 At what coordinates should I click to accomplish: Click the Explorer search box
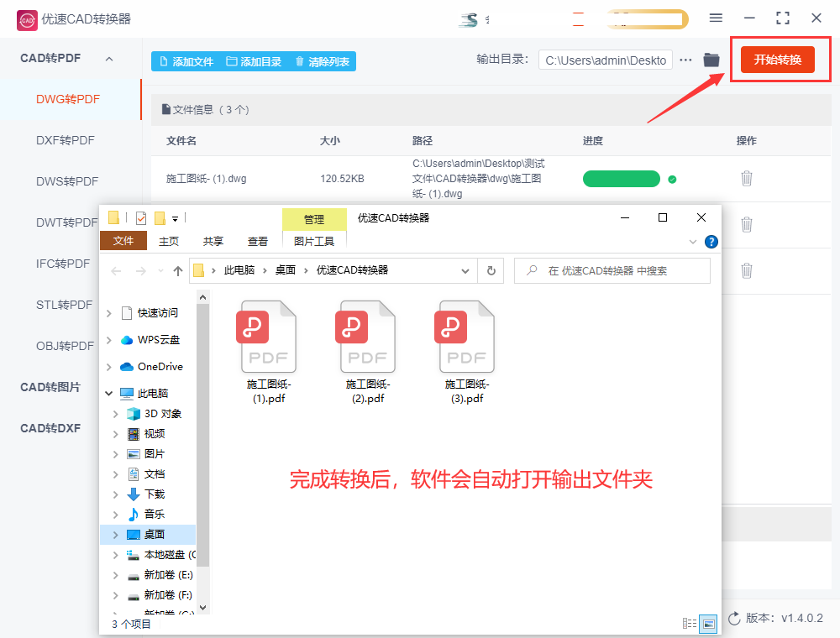pos(612,271)
